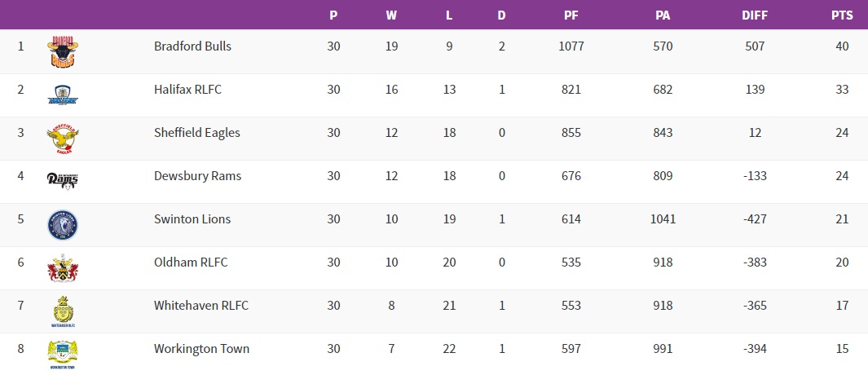This screenshot has height=375, width=868.
Task: Click the DIFF column header
Action: tap(755, 15)
